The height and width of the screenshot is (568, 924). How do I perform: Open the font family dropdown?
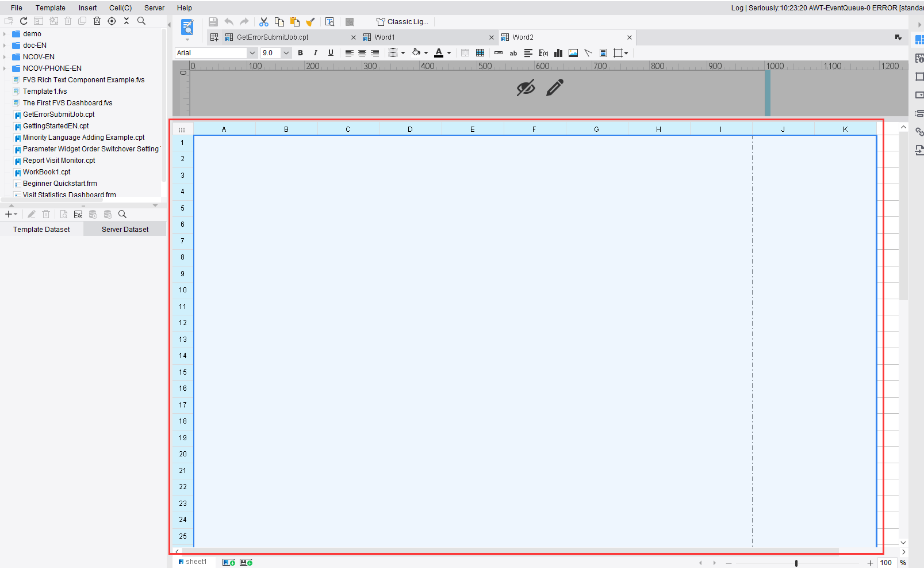(252, 52)
